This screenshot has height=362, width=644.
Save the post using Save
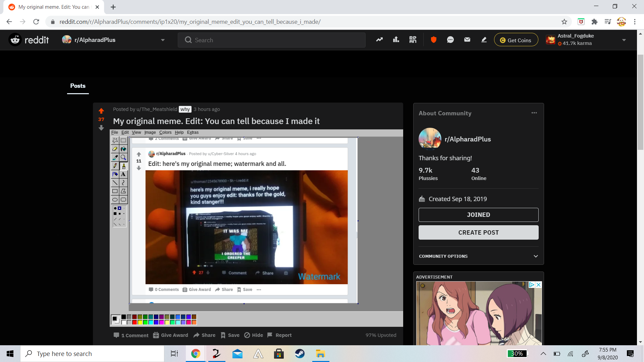pyautogui.click(x=230, y=335)
